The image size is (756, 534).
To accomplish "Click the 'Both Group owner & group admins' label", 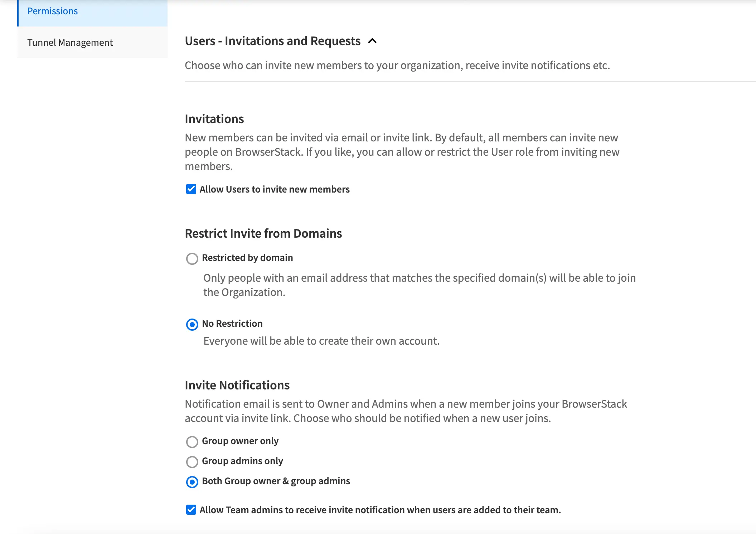I will pyautogui.click(x=276, y=481).
